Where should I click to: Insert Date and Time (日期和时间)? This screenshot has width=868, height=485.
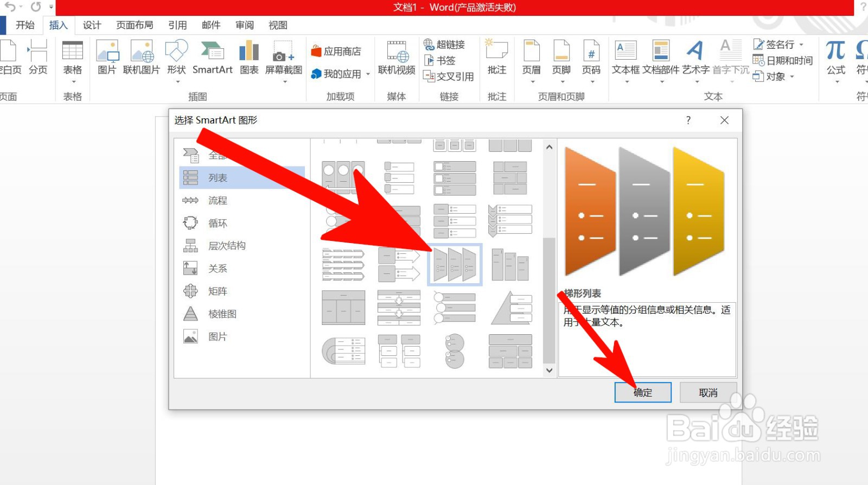tap(783, 61)
